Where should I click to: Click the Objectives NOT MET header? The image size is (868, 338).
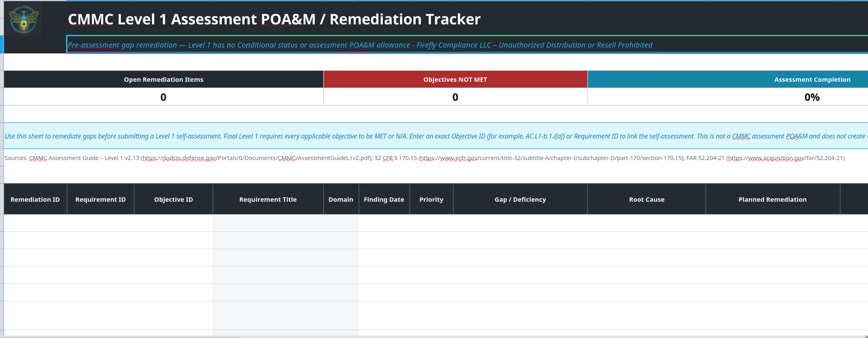click(455, 79)
